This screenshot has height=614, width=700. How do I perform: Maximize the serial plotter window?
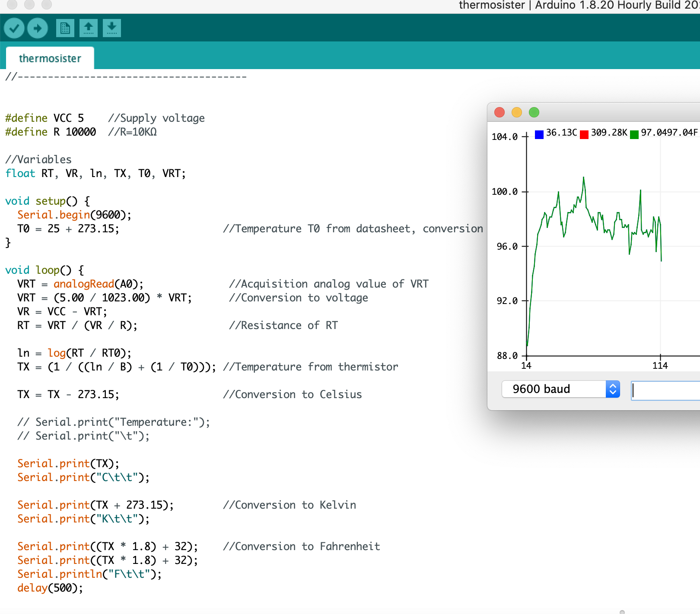[534, 112]
